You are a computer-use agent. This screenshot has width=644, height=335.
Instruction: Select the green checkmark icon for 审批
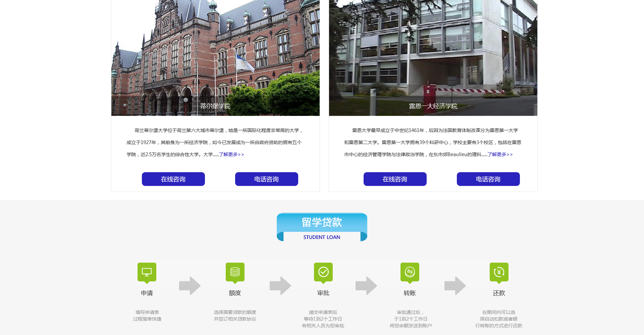323,272
